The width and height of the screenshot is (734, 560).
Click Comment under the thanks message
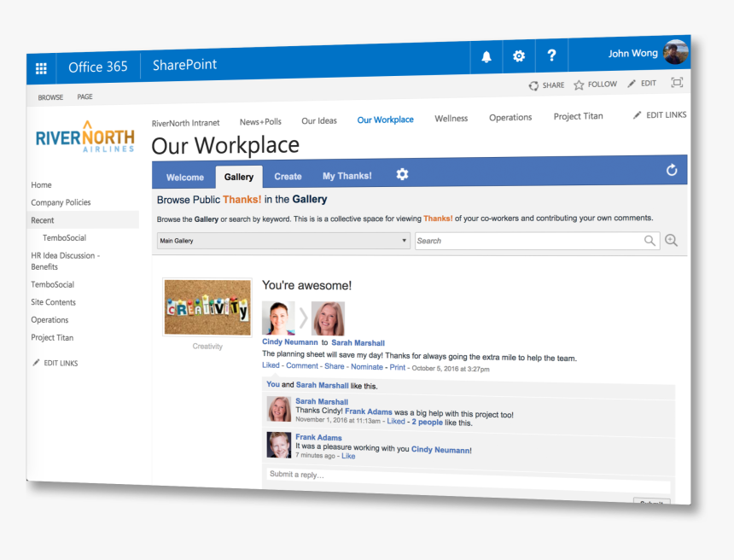pyautogui.click(x=302, y=365)
